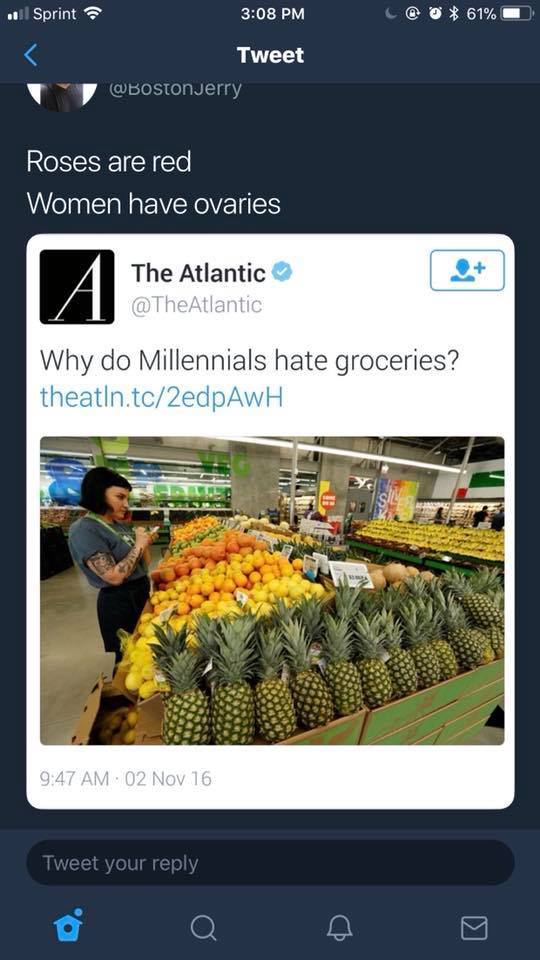Tap the battery indicator in status bar

coord(517,14)
